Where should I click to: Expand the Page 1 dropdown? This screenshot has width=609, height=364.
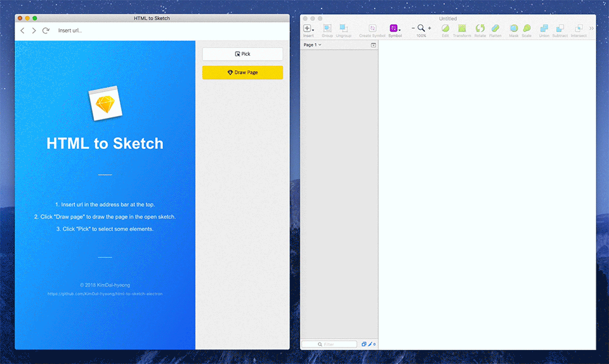(312, 45)
